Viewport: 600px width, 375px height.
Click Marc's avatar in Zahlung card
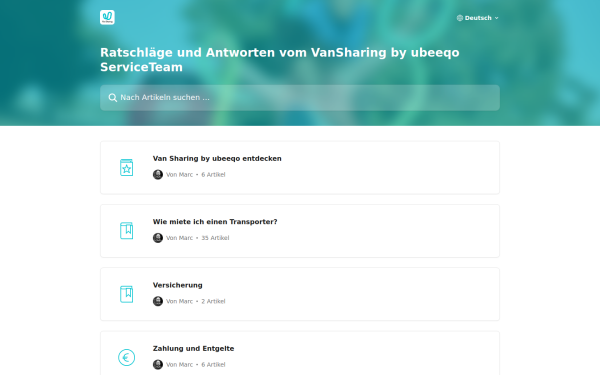point(158,365)
